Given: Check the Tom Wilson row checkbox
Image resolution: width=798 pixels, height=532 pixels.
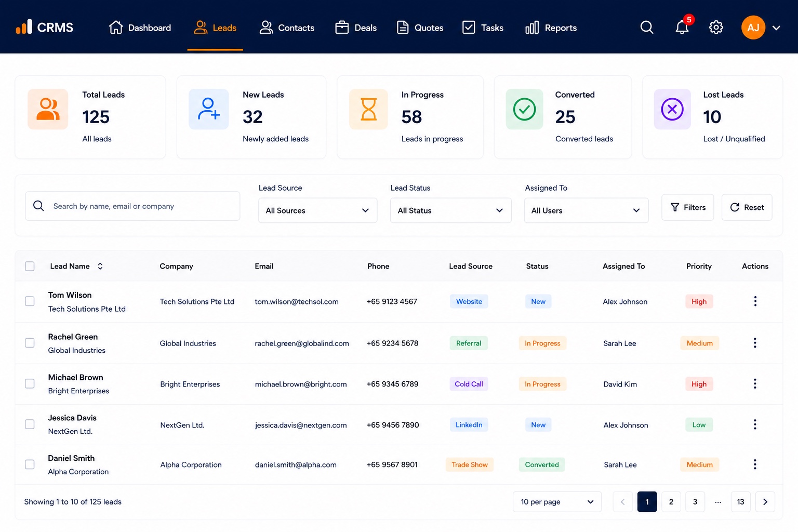Looking at the screenshot, I should (30, 301).
